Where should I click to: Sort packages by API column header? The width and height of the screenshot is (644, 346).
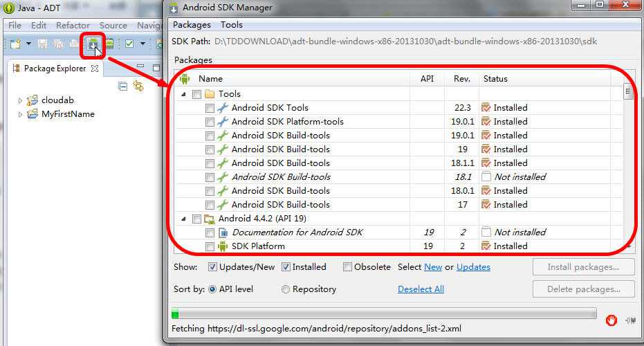tap(427, 78)
